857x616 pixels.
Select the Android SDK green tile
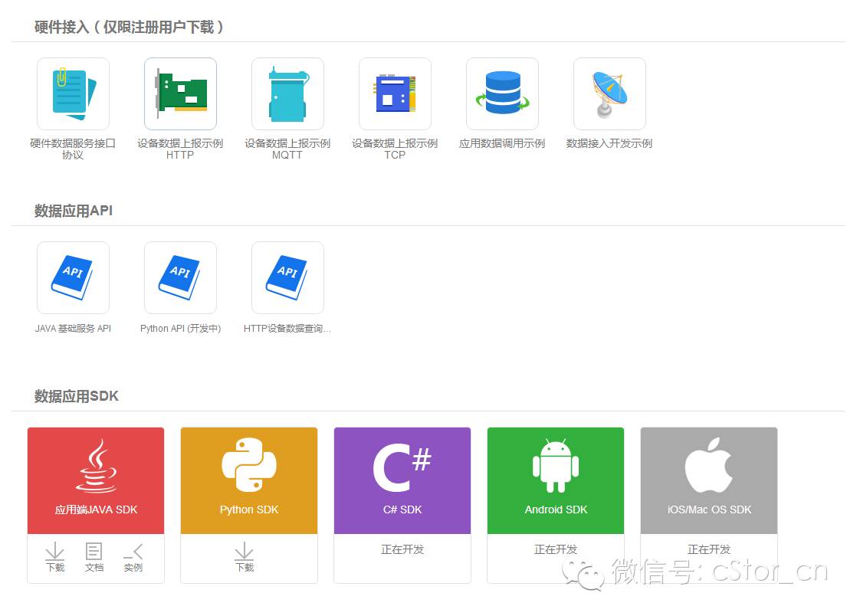tap(555, 480)
